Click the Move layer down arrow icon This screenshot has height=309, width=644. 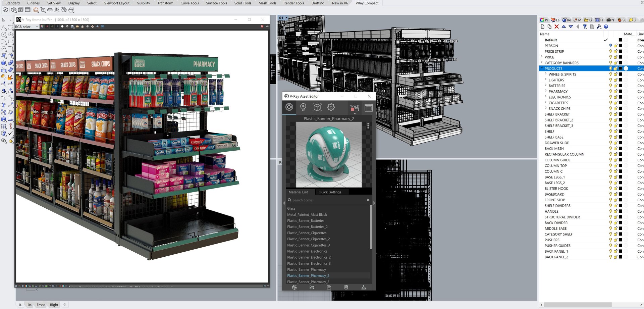click(x=571, y=27)
